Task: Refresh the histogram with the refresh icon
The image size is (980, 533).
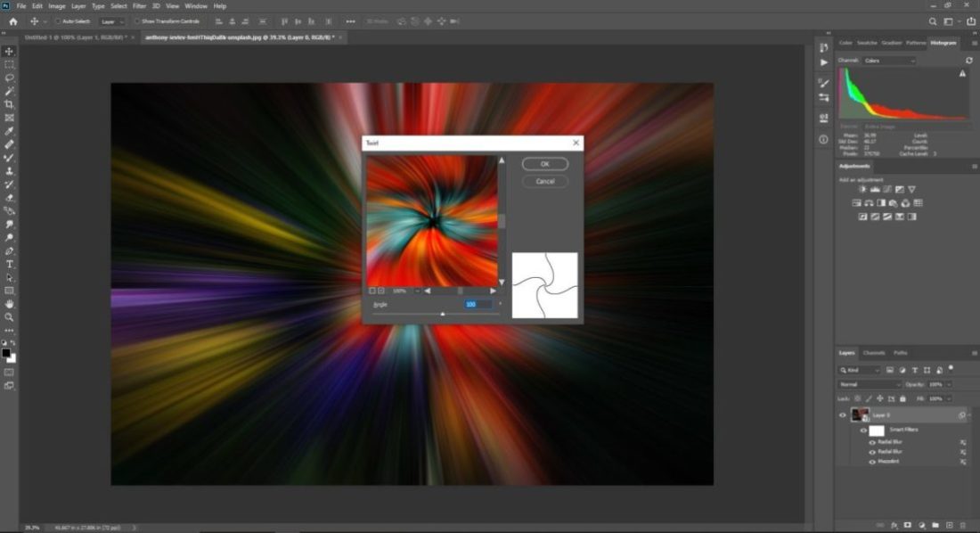Action: pyautogui.click(x=968, y=61)
